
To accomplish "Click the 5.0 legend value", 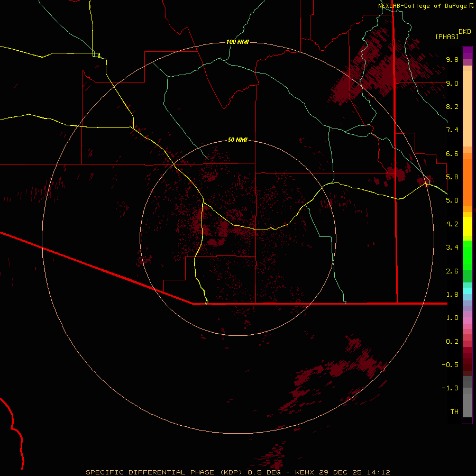I will [452, 200].
